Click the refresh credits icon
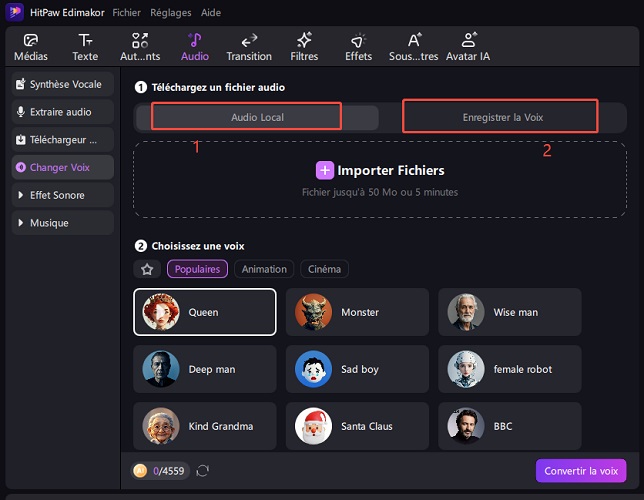 tap(203, 470)
